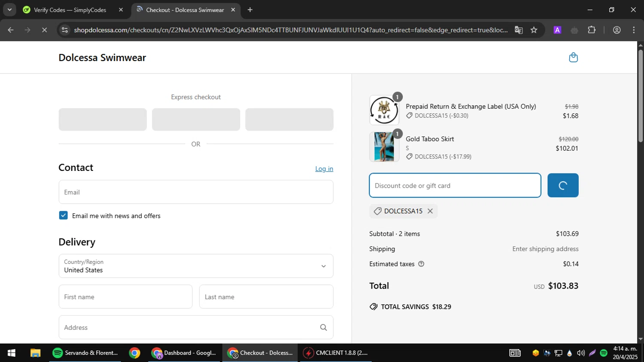Remove the DOLCESSA15 discount code tag
The height and width of the screenshot is (362, 644).
point(430,211)
